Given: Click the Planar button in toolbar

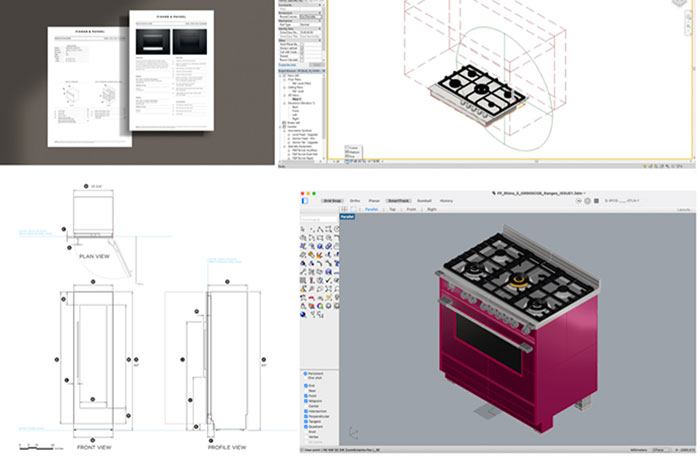Looking at the screenshot, I should (374, 201).
